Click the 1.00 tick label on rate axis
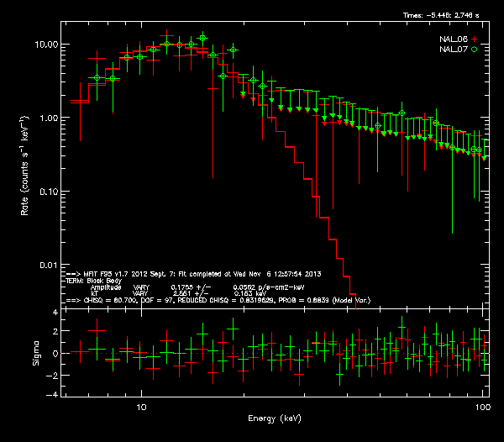Screen dimensions: 504x442 point(48,118)
